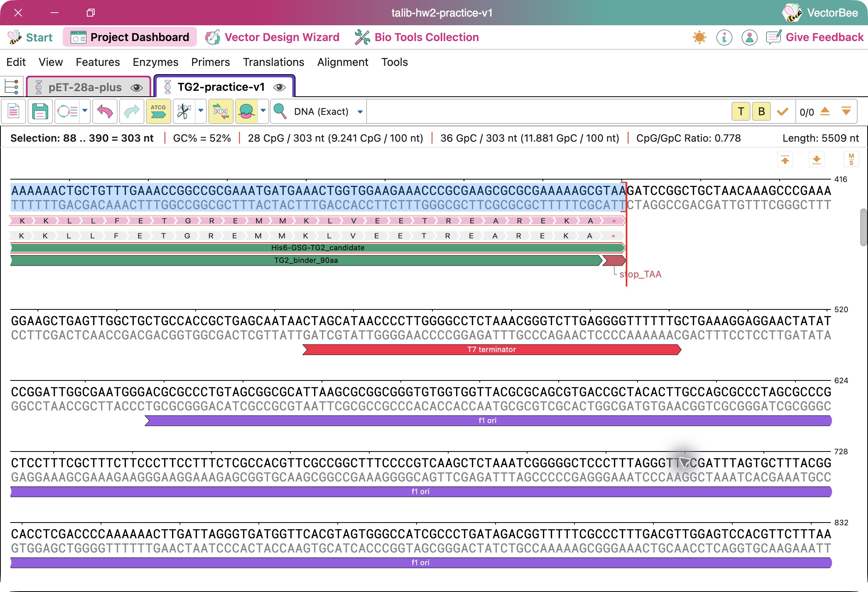Open the Alignment menu
868x592 pixels.
[x=342, y=62]
